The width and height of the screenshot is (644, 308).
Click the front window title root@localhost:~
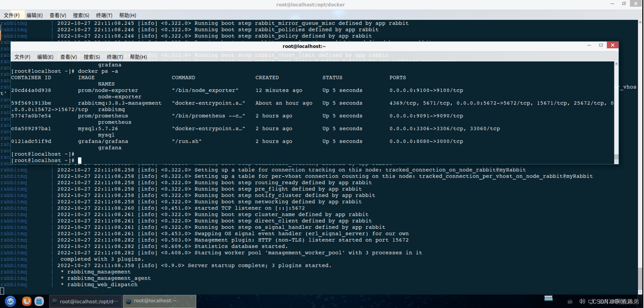(304, 46)
